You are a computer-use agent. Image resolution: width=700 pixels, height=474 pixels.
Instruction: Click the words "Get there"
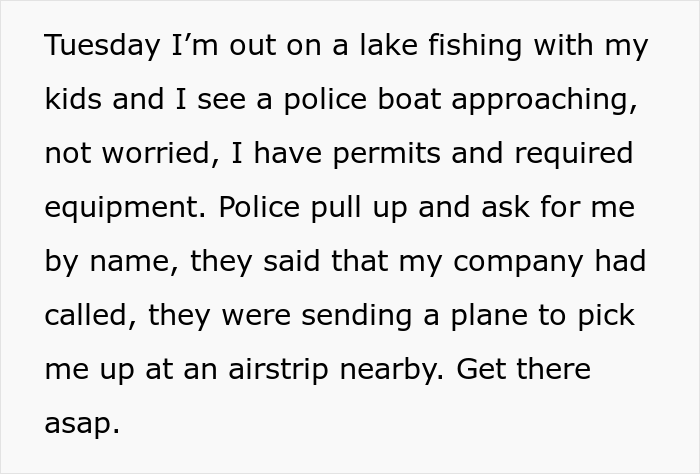click(x=523, y=370)
